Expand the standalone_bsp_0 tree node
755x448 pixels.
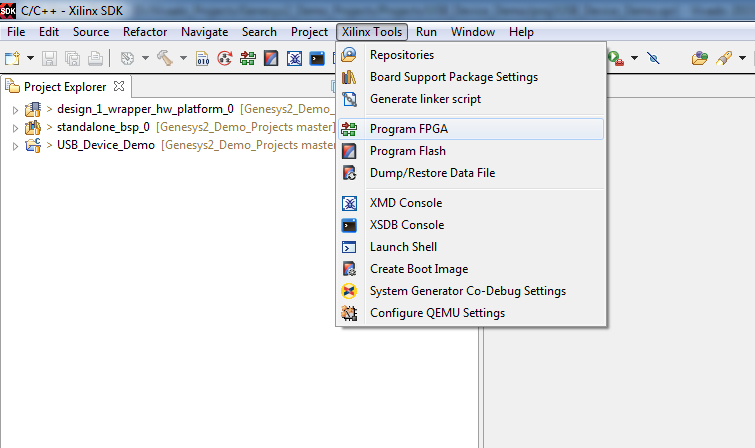tap(15, 128)
